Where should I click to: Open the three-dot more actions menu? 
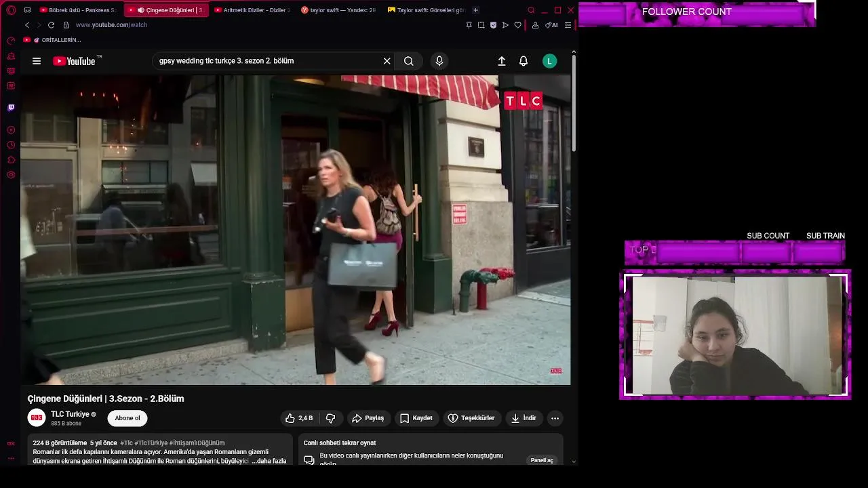coord(555,418)
